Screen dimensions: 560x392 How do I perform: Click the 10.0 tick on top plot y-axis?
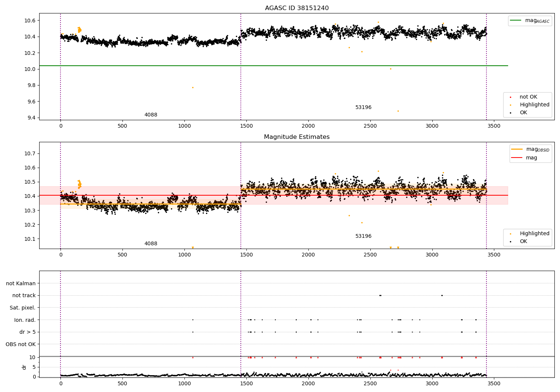coord(30,69)
